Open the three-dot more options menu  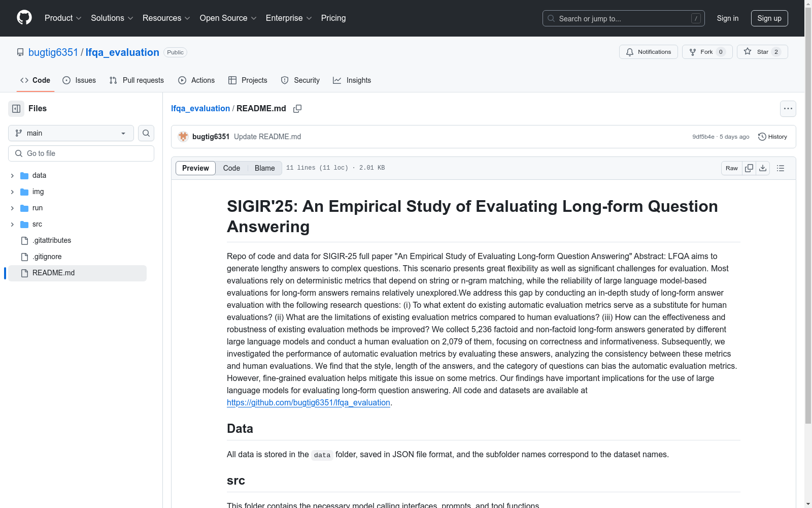click(788, 109)
